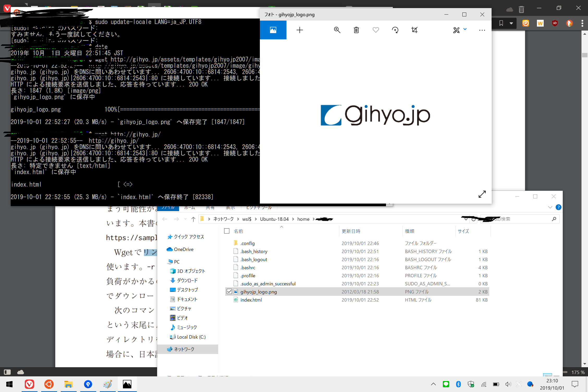The width and height of the screenshot is (588, 392).
Task: Select ダウンロード in navigation pane
Action: click(x=187, y=280)
